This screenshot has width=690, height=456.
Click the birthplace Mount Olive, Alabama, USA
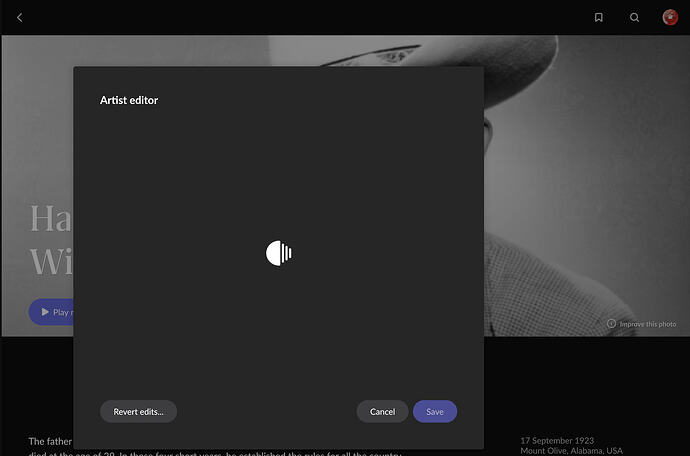point(572,451)
